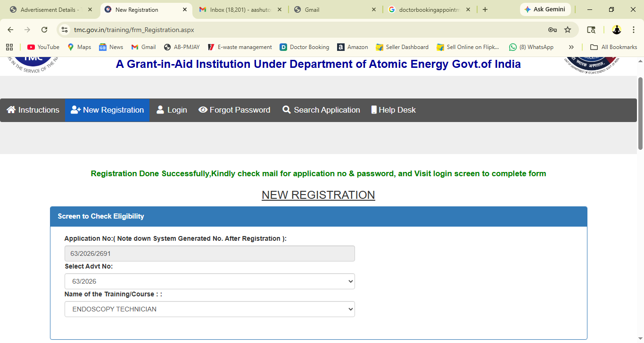Open the Gmail bookmark in bookmarks bar
This screenshot has height=343, width=644.
pos(143,47)
